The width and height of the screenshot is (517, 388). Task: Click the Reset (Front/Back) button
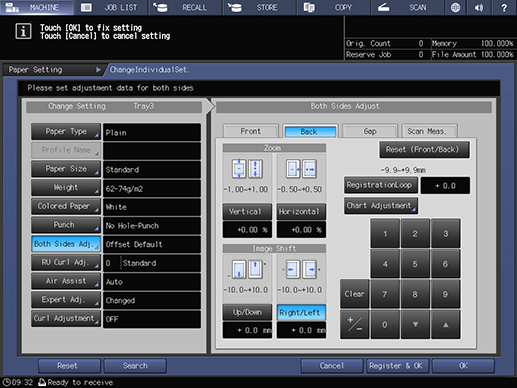click(424, 150)
